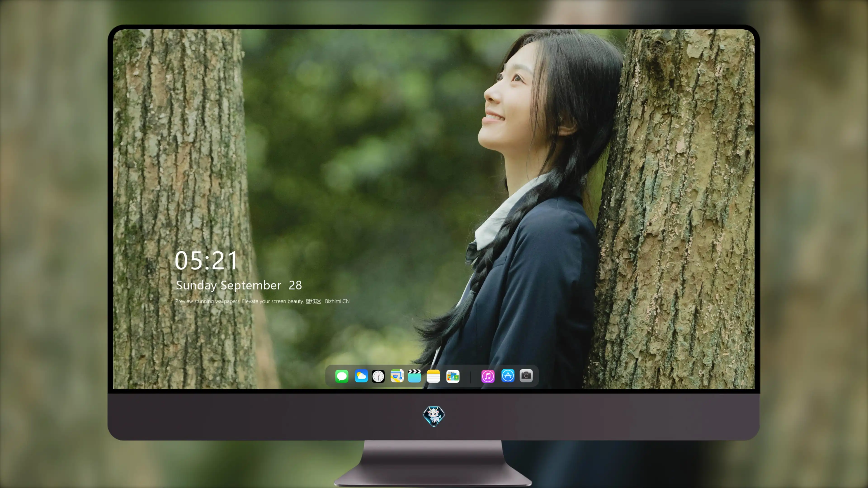Launch the pink iTunes Store music icon
This screenshot has width=868, height=488.
coord(488,376)
